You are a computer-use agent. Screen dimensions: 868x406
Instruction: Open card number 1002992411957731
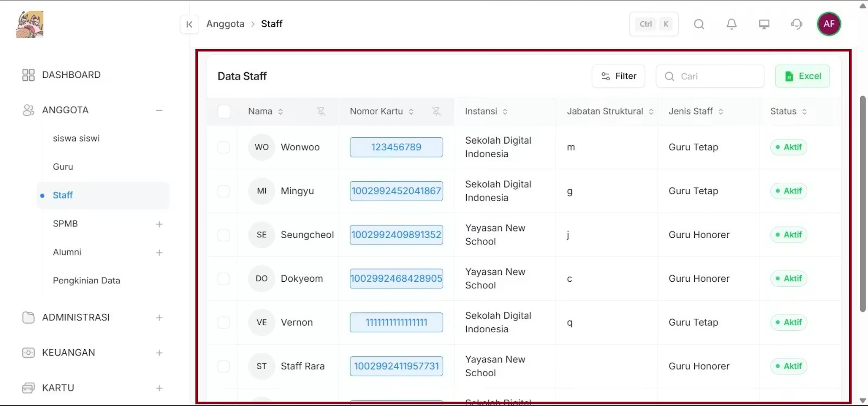click(x=396, y=366)
